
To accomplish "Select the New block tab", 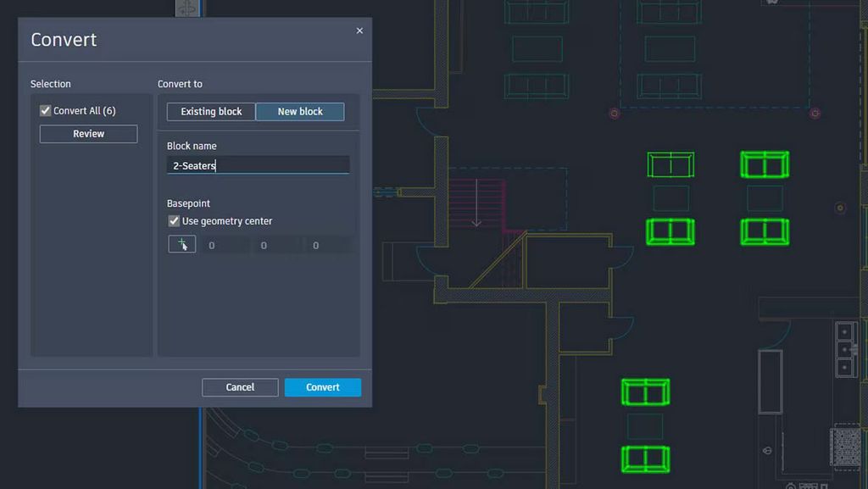I will click(300, 112).
